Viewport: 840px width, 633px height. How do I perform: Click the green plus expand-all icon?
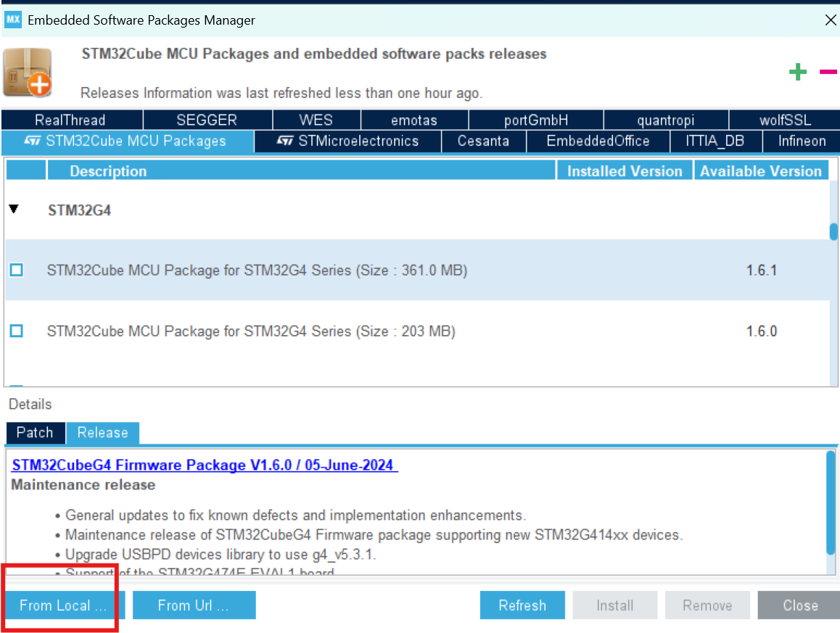798,72
